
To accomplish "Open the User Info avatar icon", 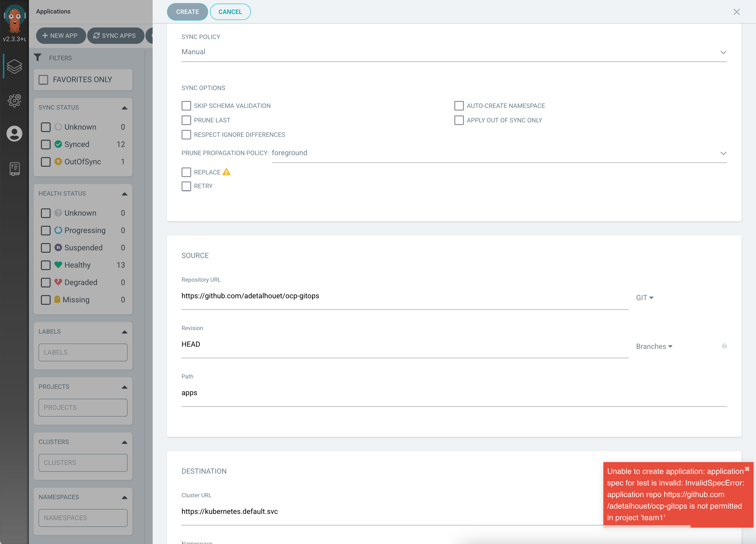I will tap(14, 134).
